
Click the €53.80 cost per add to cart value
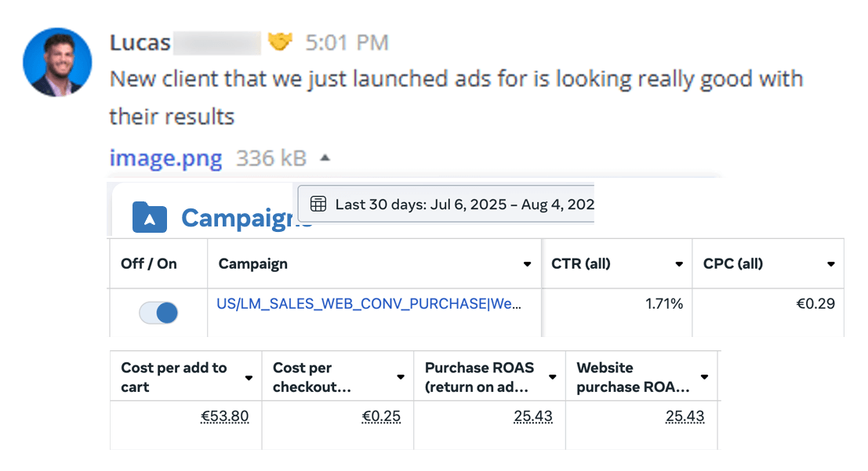pyautogui.click(x=225, y=416)
